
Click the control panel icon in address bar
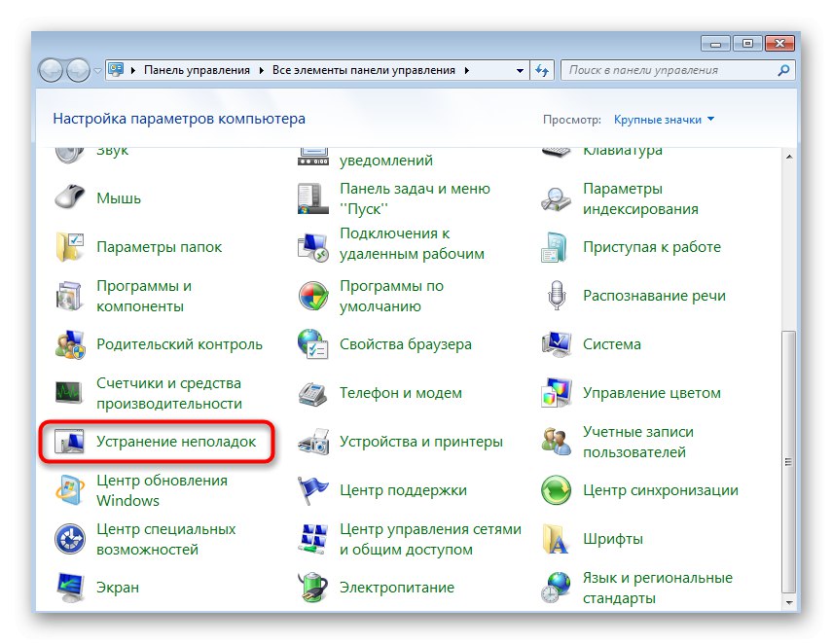point(116,69)
